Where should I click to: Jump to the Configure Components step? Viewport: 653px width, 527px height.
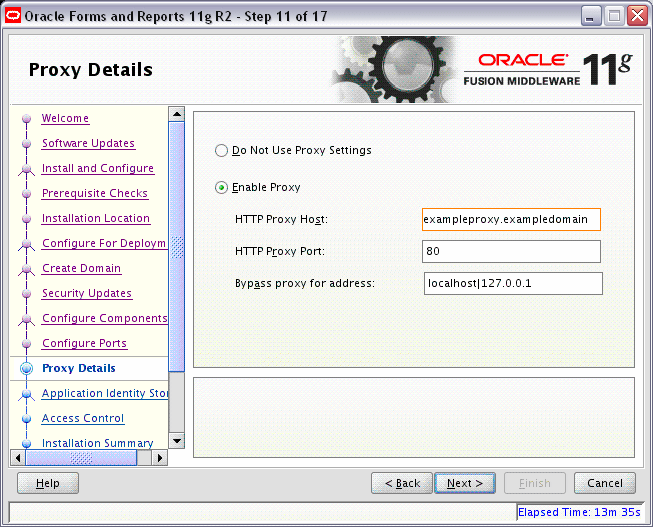[x=105, y=318]
